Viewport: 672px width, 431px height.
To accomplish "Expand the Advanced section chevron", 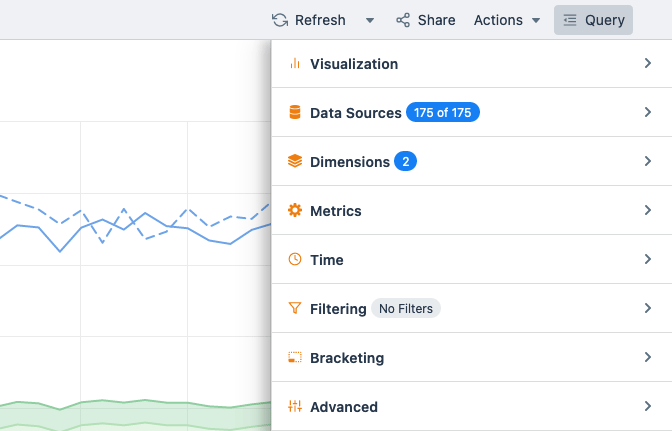I will coord(648,407).
